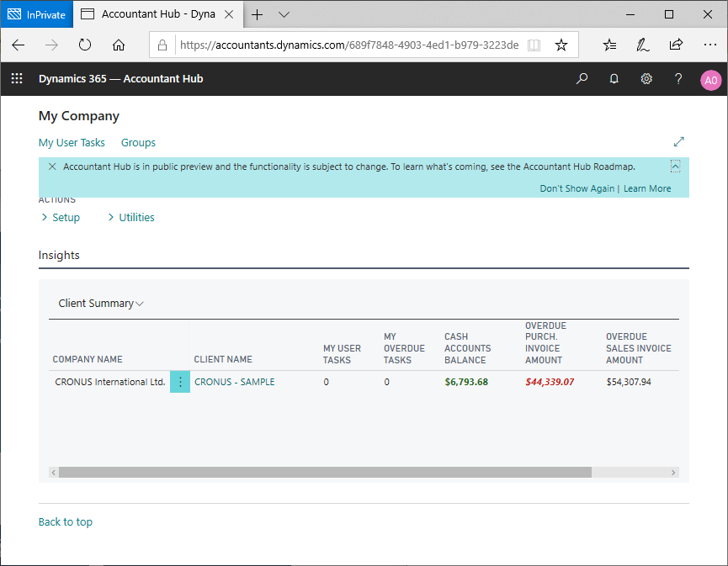Image resolution: width=728 pixels, height=566 pixels.
Task: Click Learn More link in banner
Action: (x=646, y=188)
